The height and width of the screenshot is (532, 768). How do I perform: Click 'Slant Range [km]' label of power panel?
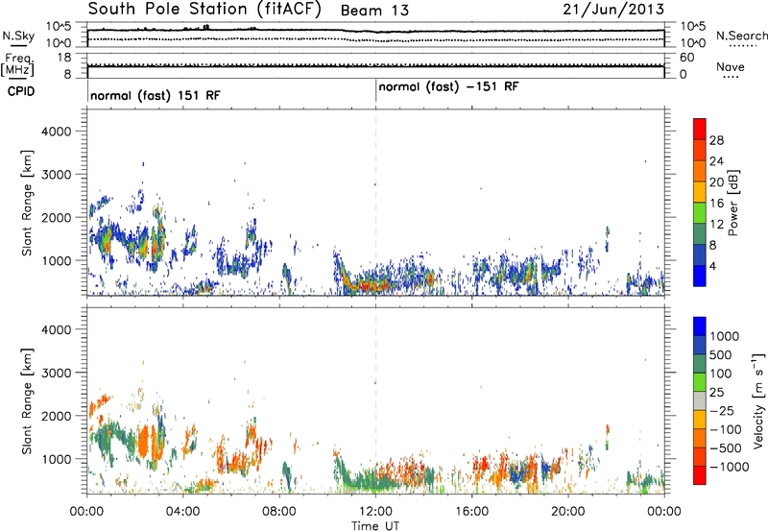tap(27, 203)
